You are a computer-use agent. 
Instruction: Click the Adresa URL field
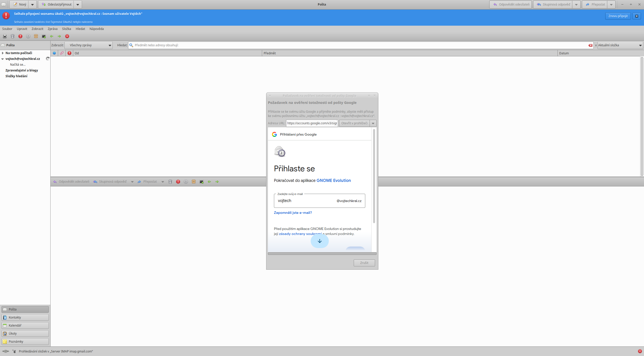click(312, 123)
